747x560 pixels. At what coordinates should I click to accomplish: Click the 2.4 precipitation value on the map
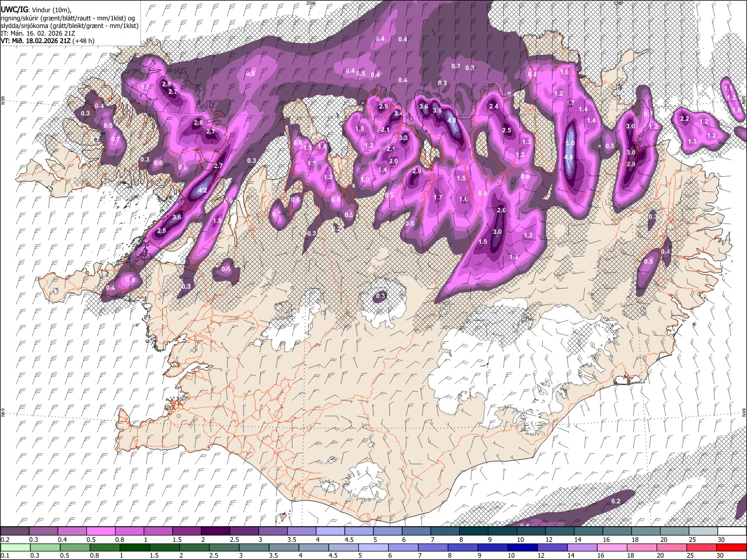point(494,106)
